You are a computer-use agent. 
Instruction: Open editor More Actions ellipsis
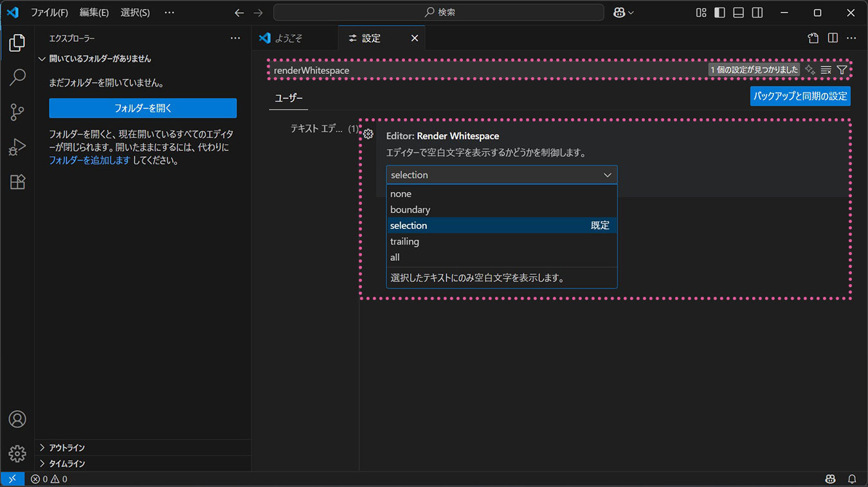(852, 38)
